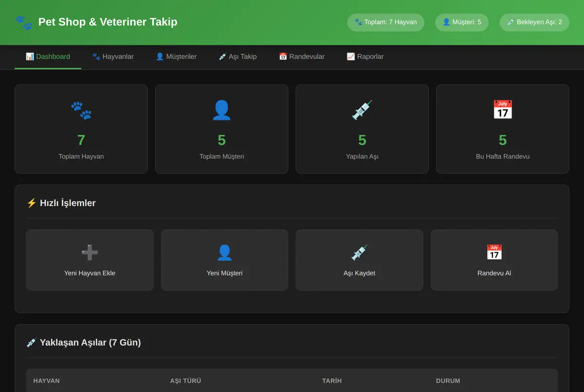Click the syringe icon for Aşı Kaydet
584x392 pixels.
360,252
